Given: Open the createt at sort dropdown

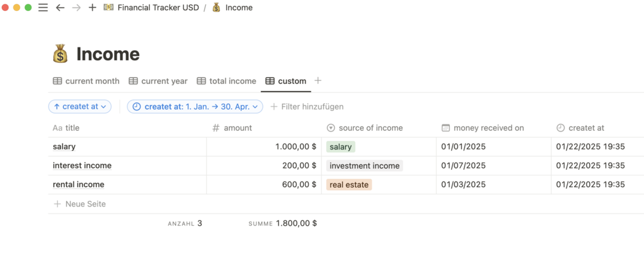Looking at the screenshot, I should [80, 106].
